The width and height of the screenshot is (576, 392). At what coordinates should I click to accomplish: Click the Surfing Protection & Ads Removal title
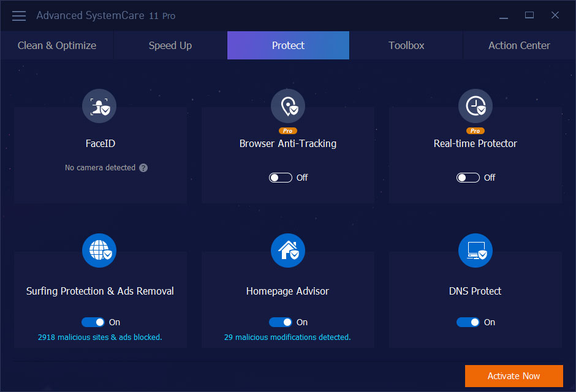[x=100, y=291]
